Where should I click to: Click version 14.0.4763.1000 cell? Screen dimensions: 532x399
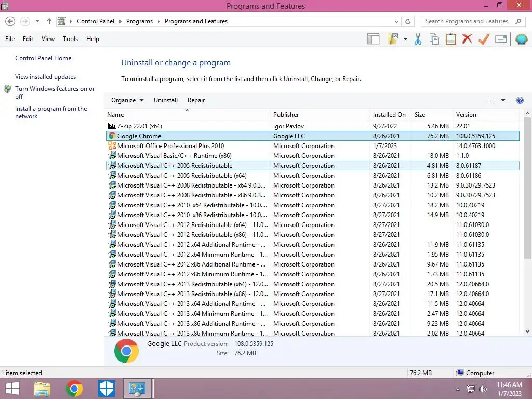(475, 146)
